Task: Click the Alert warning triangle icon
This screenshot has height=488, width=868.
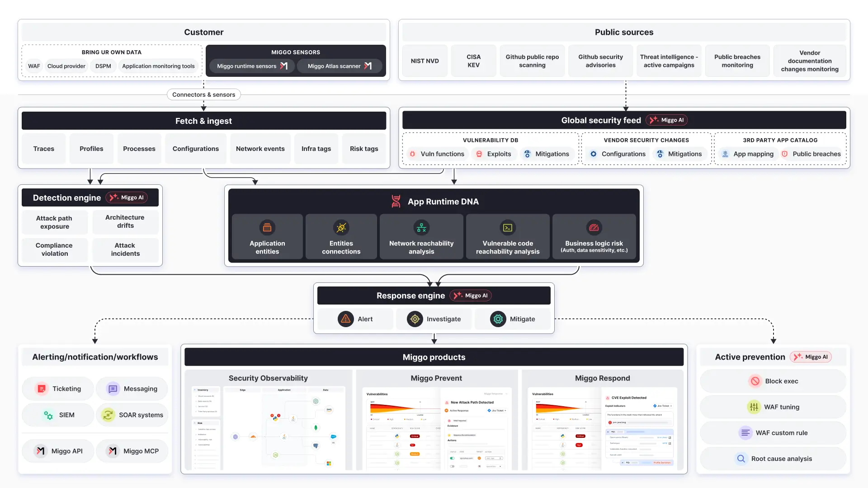Action: pyautogui.click(x=345, y=319)
